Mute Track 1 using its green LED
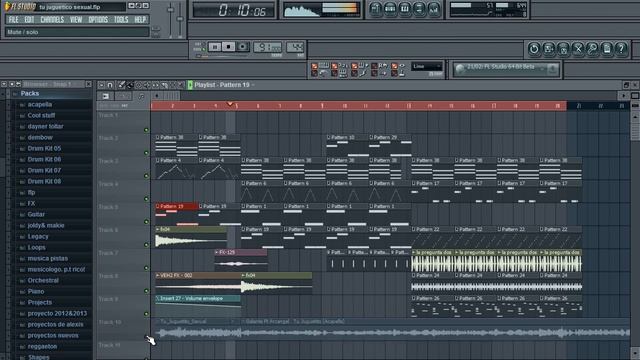This screenshot has width=640, height=360. click(x=146, y=130)
